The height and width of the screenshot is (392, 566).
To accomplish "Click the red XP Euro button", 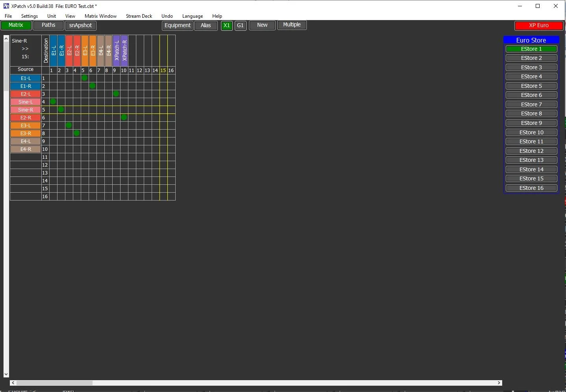I will point(539,26).
